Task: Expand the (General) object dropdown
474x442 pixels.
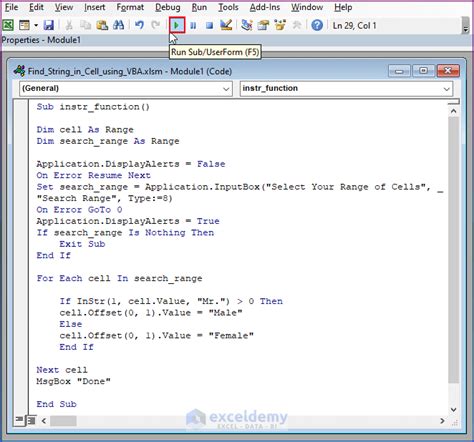Action: [226, 89]
